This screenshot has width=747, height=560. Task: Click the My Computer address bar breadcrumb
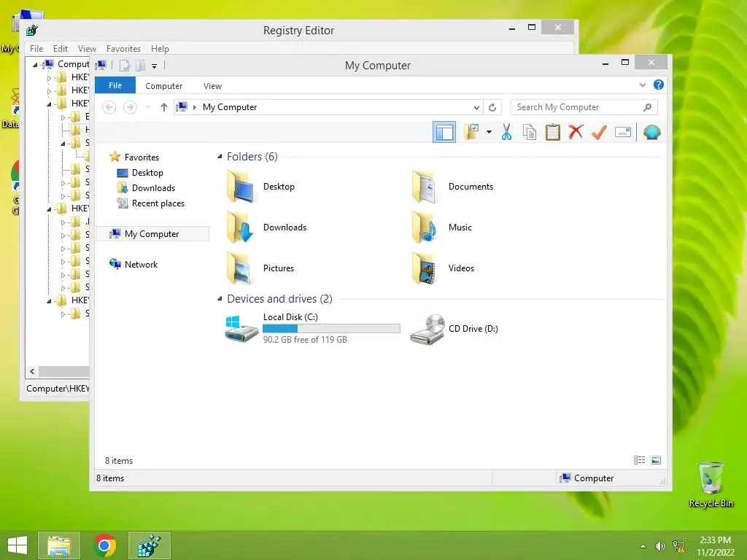(x=230, y=107)
